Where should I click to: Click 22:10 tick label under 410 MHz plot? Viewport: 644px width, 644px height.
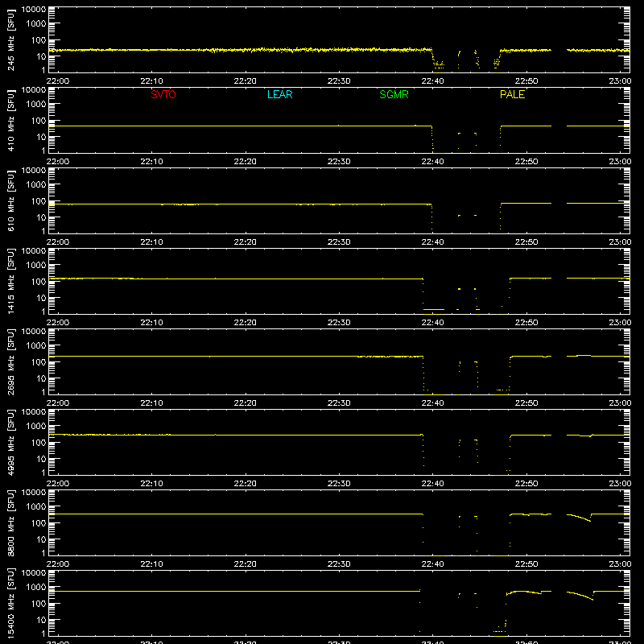(x=151, y=162)
